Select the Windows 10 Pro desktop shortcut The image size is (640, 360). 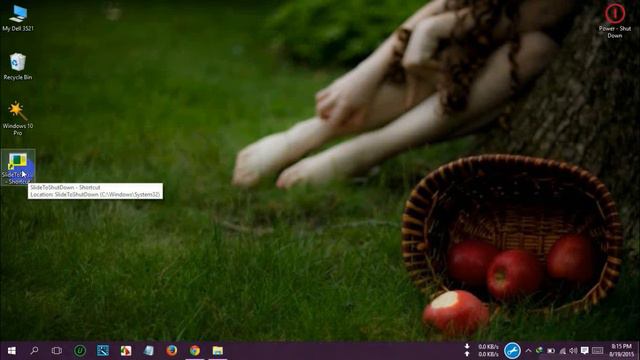(18, 118)
